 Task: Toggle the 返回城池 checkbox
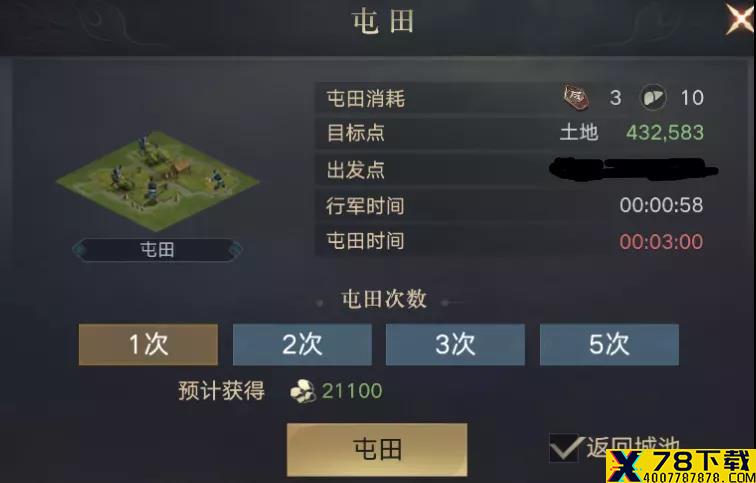tap(564, 447)
